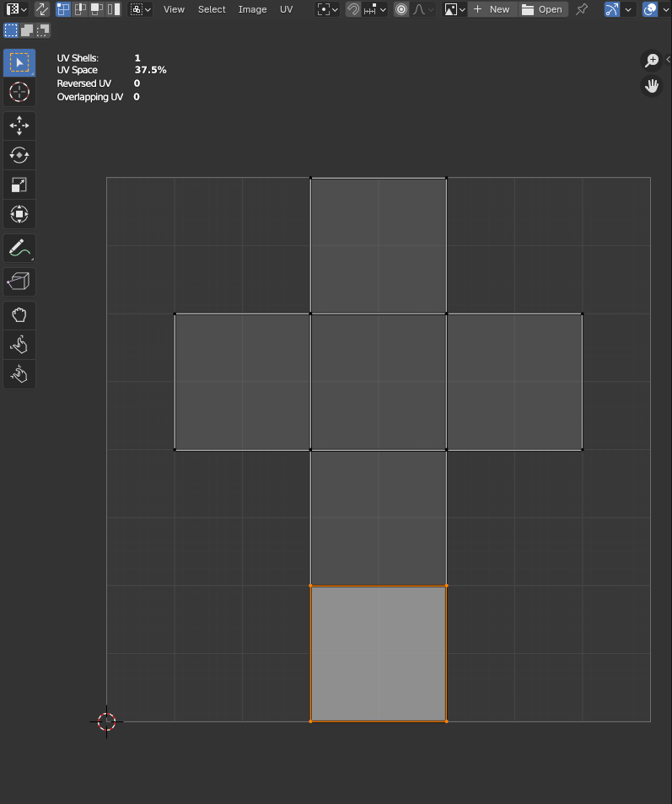Viewport: 672px width, 804px height.
Task: Click the center face of the UV cross
Action: (379, 382)
